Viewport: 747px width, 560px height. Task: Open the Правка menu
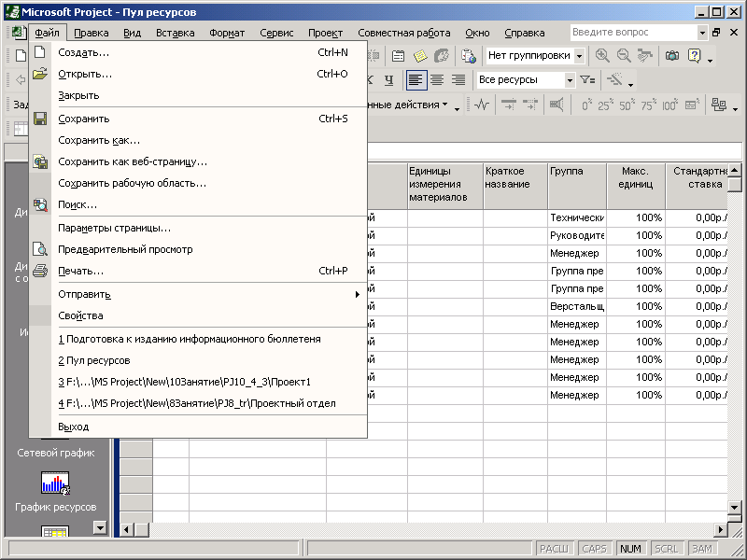point(92,33)
